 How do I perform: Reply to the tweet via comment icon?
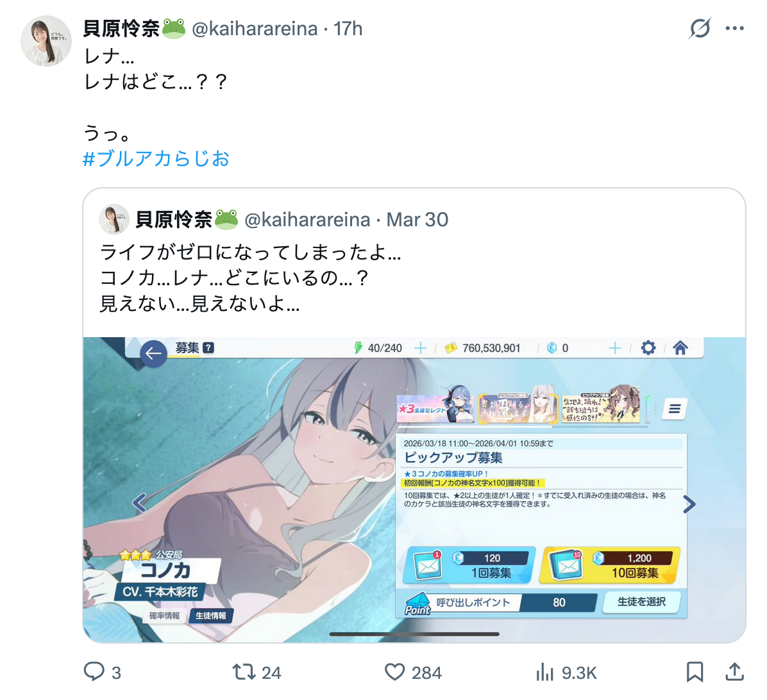[x=94, y=672]
